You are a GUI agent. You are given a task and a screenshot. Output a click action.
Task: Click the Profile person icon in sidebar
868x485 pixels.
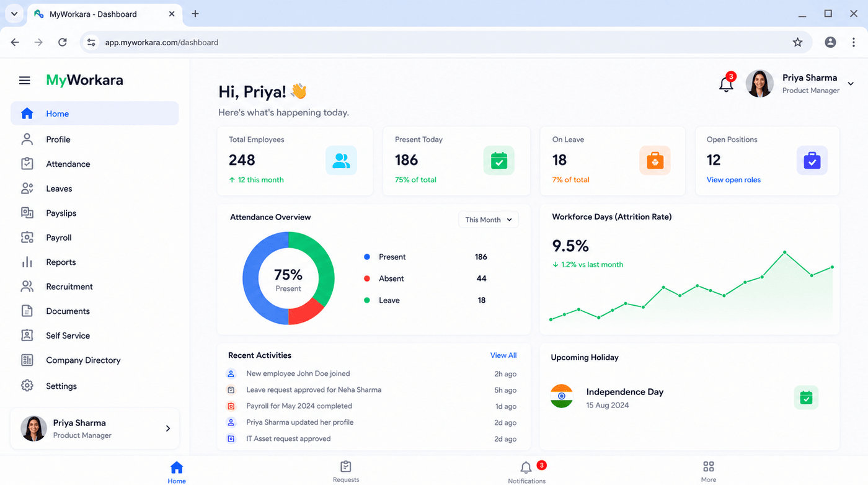(x=27, y=139)
